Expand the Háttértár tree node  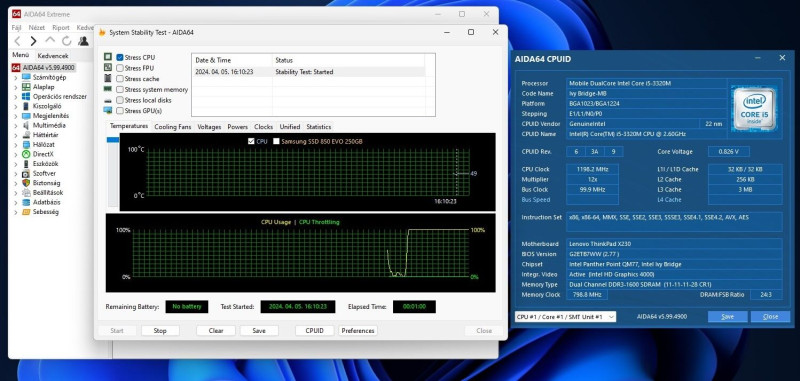pos(15,135)
